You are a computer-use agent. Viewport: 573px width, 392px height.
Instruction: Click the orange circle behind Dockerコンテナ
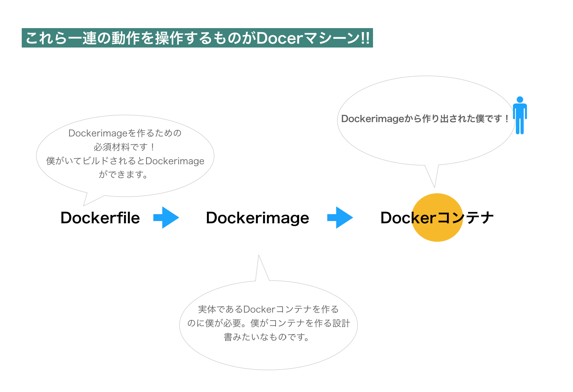tap(437, 218)
